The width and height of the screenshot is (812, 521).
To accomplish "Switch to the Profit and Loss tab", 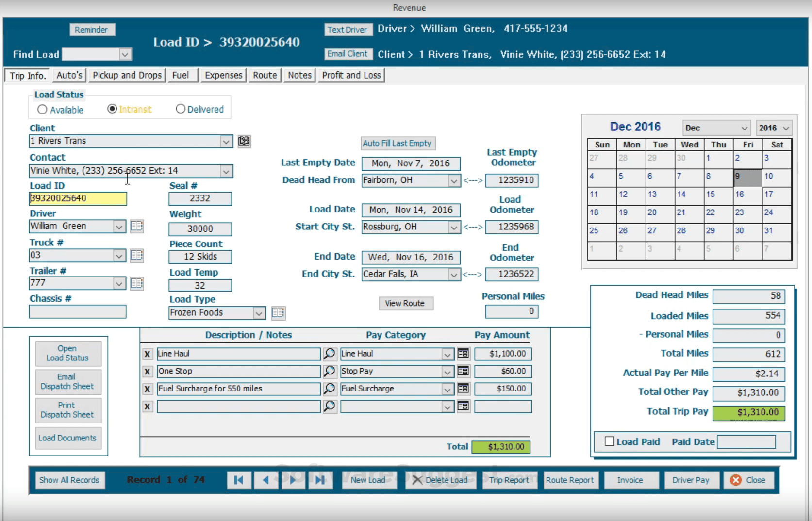I will click(x=351, y=75).
